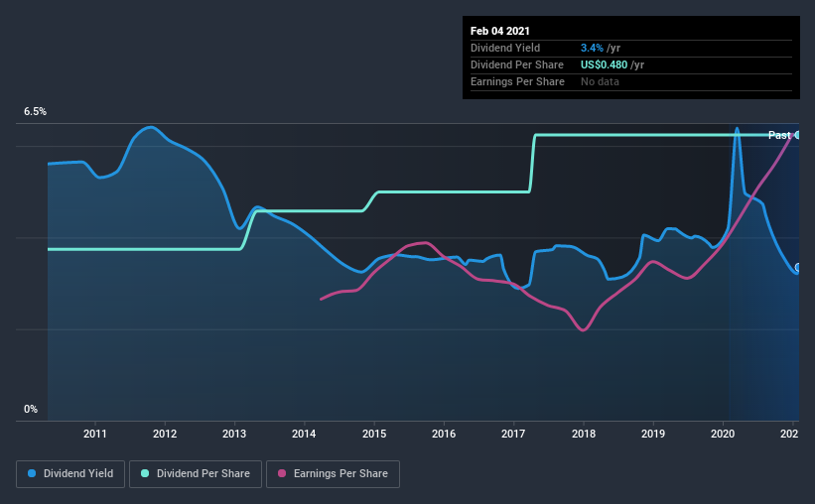Click the 6.5% y-axis label
815x504 pixels.
[x=36, y=112]
